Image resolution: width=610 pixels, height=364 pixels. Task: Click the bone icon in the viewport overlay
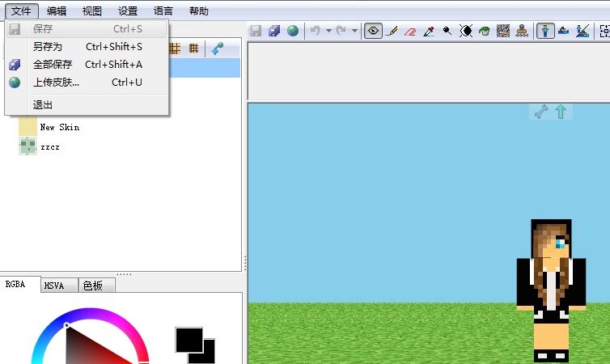point(541,112)
